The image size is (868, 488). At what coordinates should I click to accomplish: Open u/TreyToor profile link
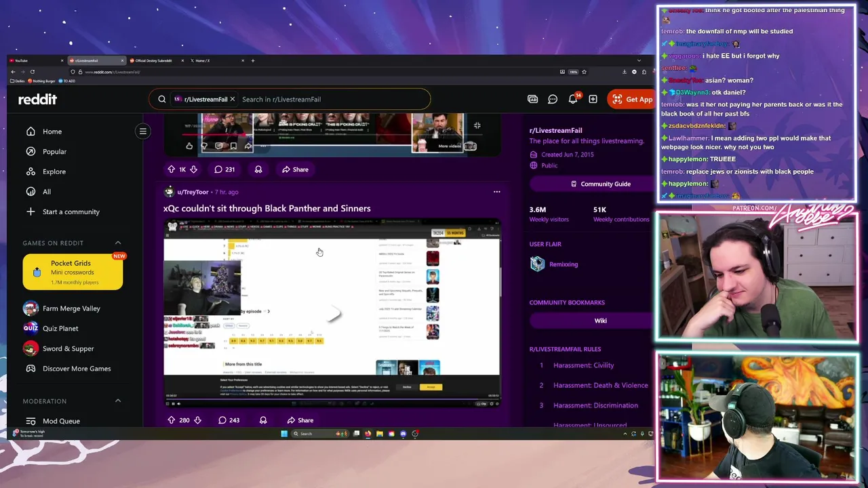pos(193,192)
